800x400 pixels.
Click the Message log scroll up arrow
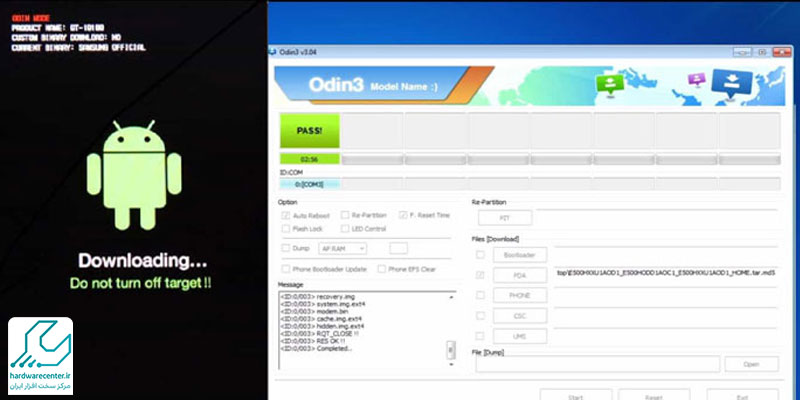(451, 297)
